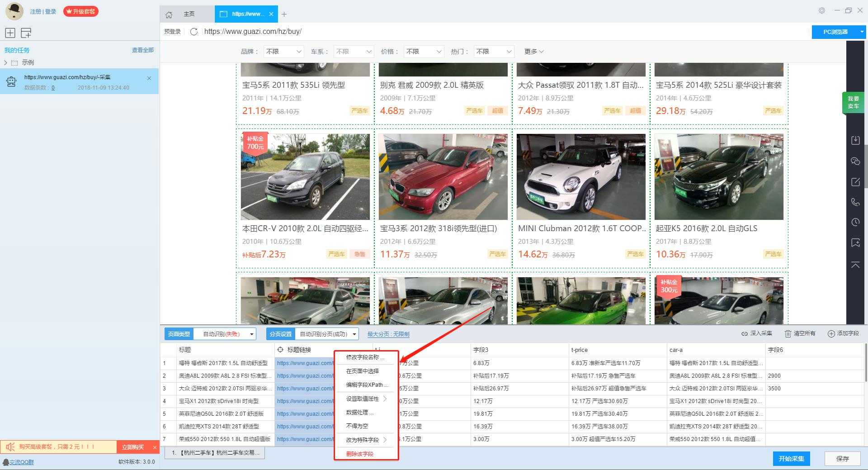Screen dimensions: 868x470
Task: Click the home icon tab
Action: pyautogui.click(x=169, y=14)
